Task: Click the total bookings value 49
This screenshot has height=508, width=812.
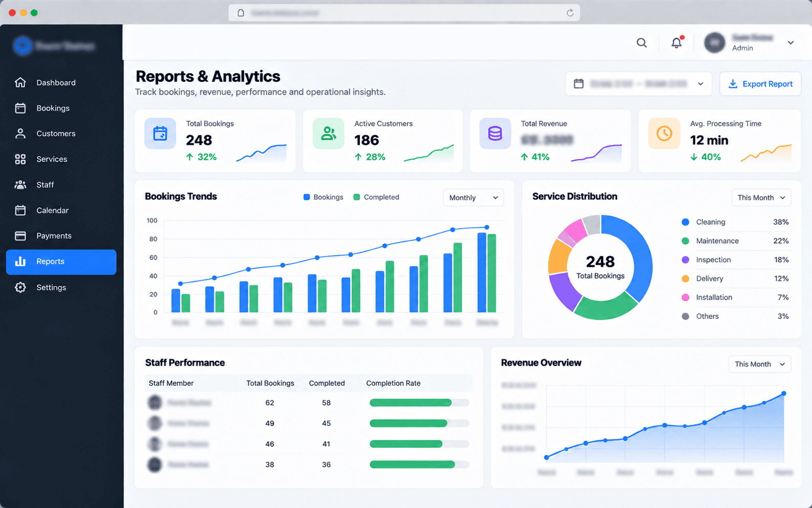Action: (x=270, y=424)
